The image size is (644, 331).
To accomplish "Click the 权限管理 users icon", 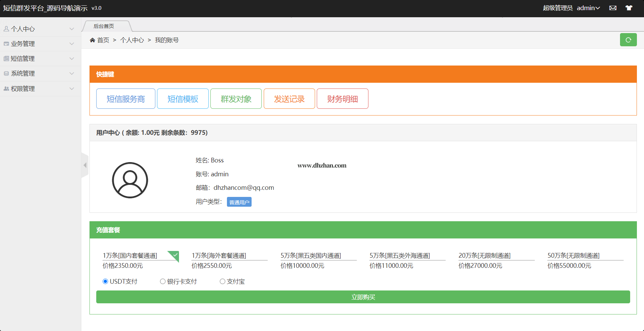I will click(x=6, y=88).
